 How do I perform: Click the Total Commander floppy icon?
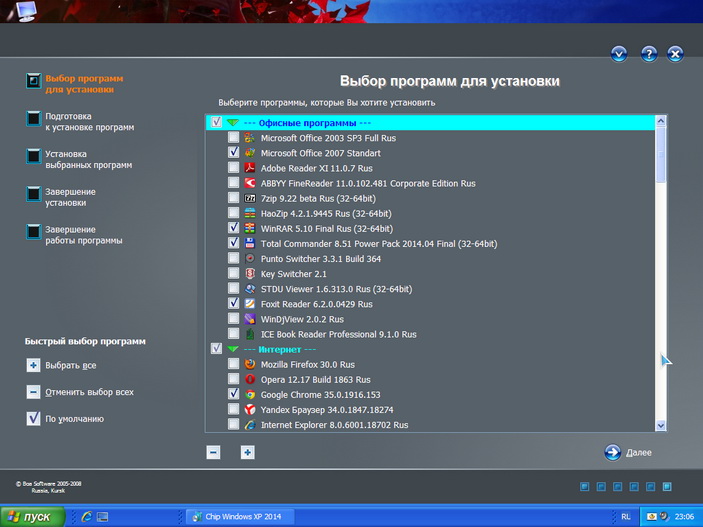click(x=250, y=243)
